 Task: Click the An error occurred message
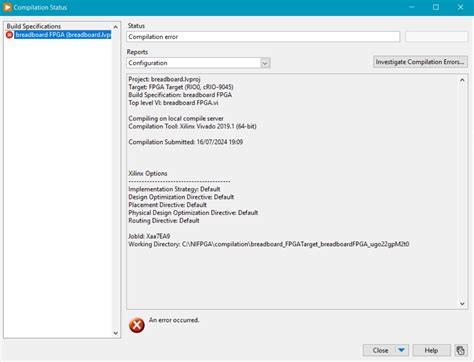[x=174, y=320]
